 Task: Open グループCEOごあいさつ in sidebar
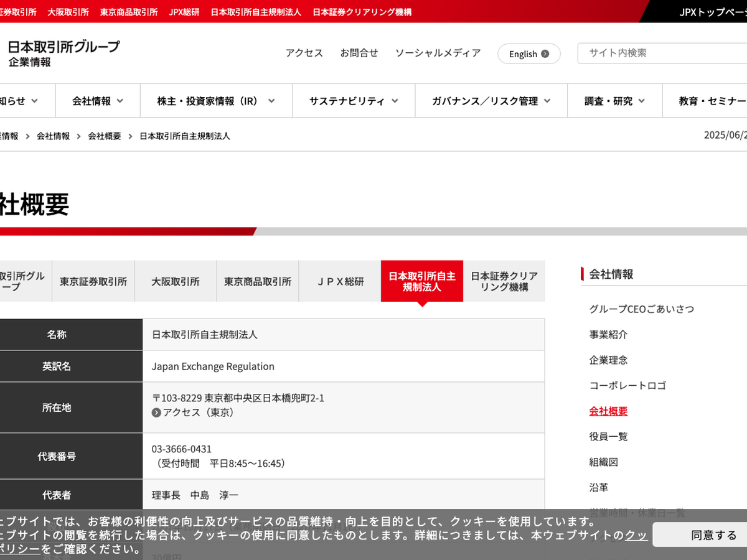click(641, 309)
